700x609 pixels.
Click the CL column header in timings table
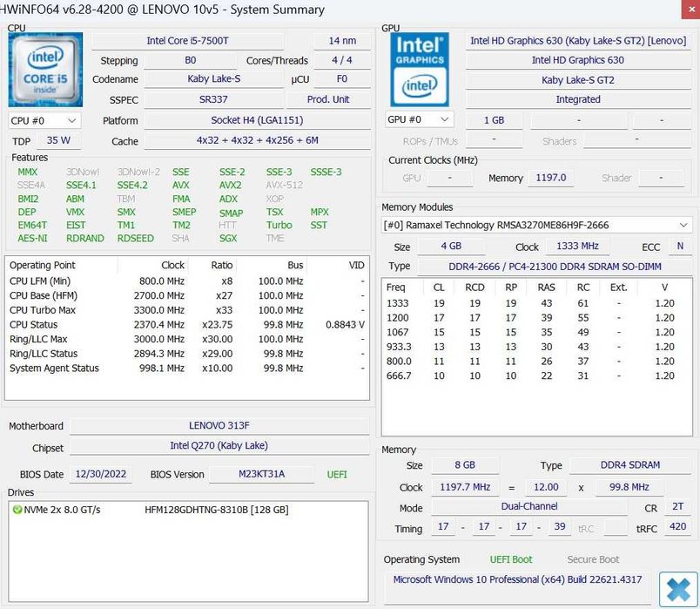[439, 288]
